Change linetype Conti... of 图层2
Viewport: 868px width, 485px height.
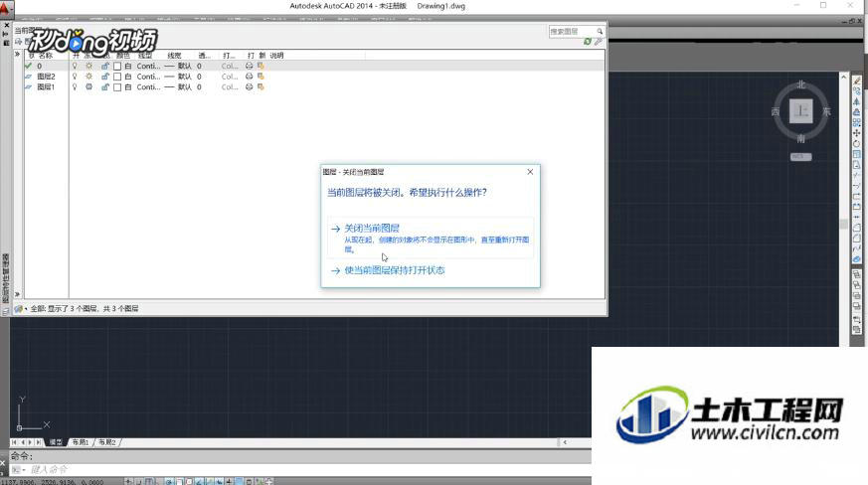click(148, 77)
